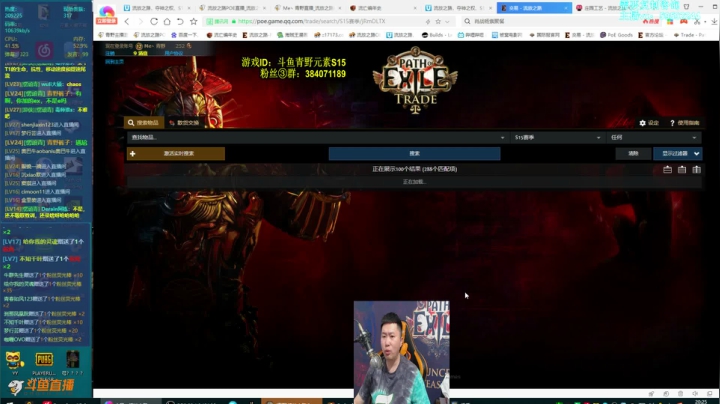Click the pink swirl icon in stream panel

click(45, 50)
